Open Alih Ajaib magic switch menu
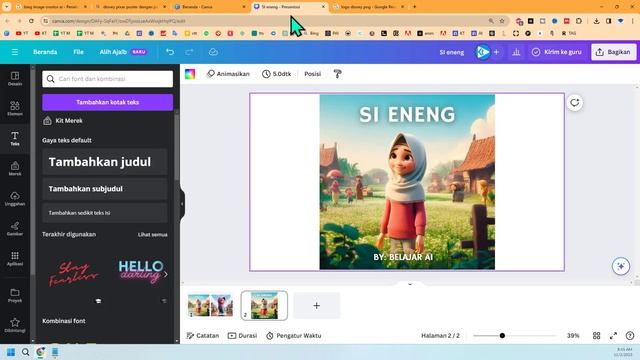The height and width of the screenshot is (360, 640). 123,52
